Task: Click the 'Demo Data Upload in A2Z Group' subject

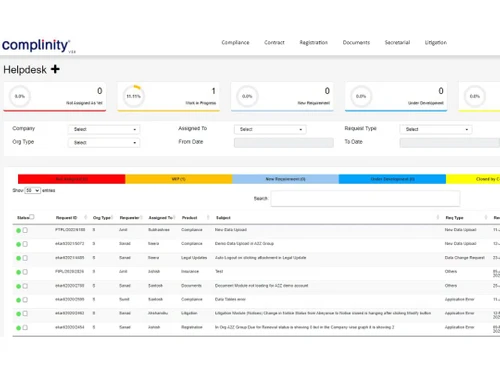Action: (x=244, y=244)
